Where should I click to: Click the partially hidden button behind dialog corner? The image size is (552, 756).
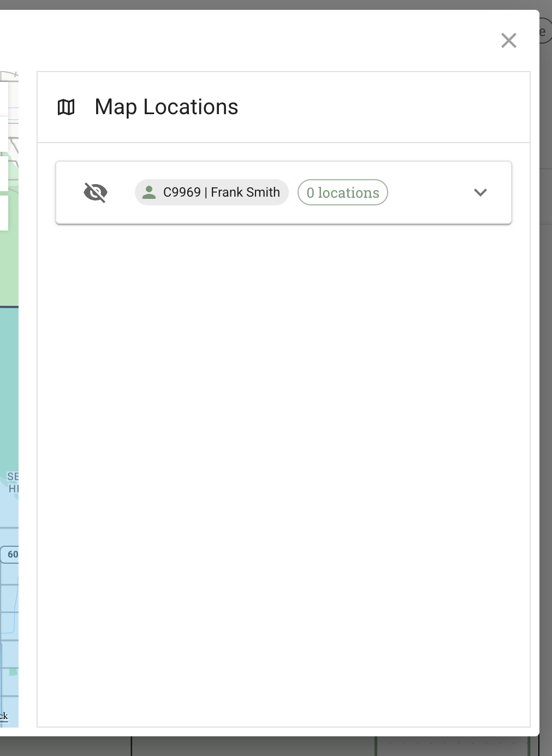coord(544,32)
